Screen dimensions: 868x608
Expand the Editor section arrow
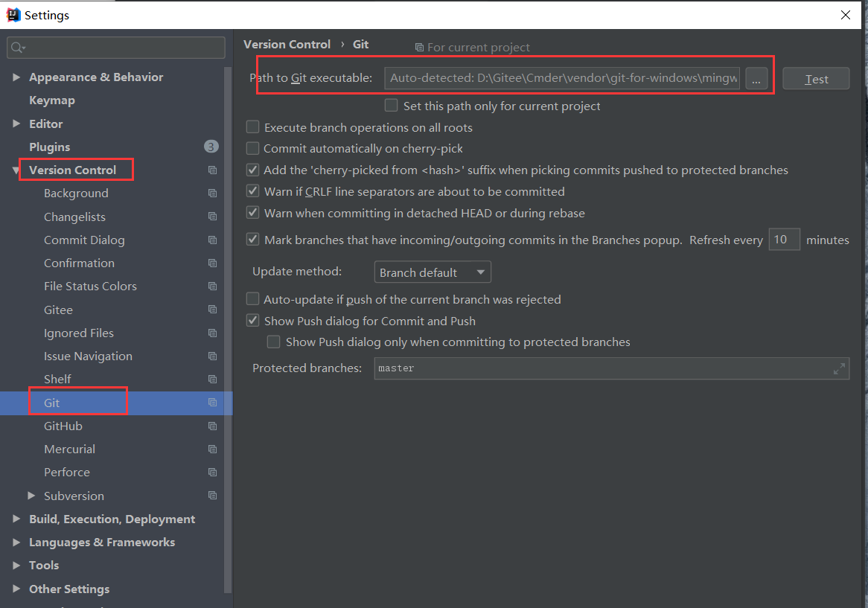(x=16, y=124)
